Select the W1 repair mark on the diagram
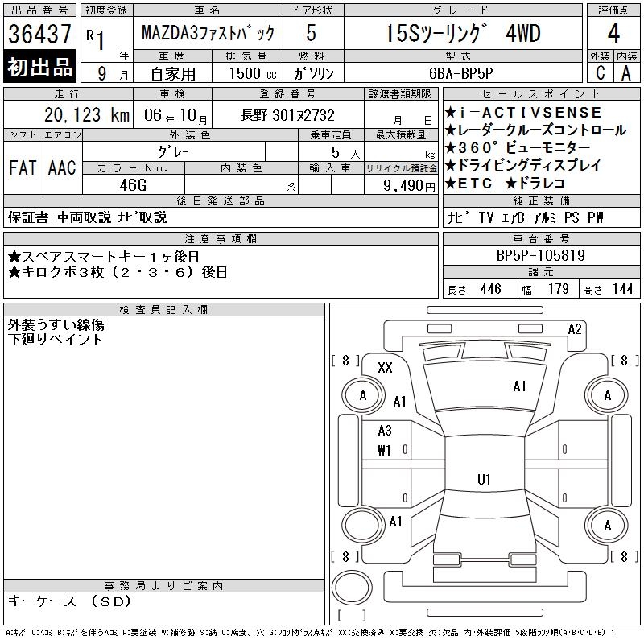Viewport: 644px width, 644px height. 384,451
